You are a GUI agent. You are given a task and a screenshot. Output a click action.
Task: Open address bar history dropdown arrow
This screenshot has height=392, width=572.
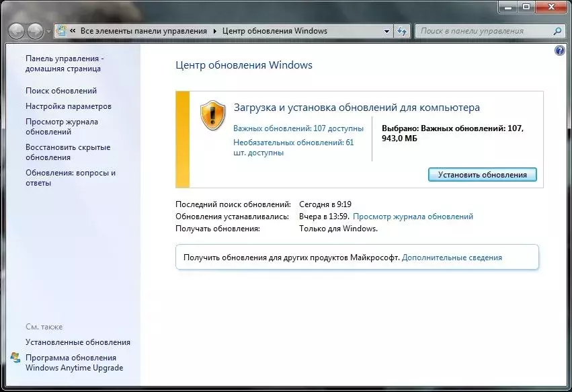click(x=386, y=32)
